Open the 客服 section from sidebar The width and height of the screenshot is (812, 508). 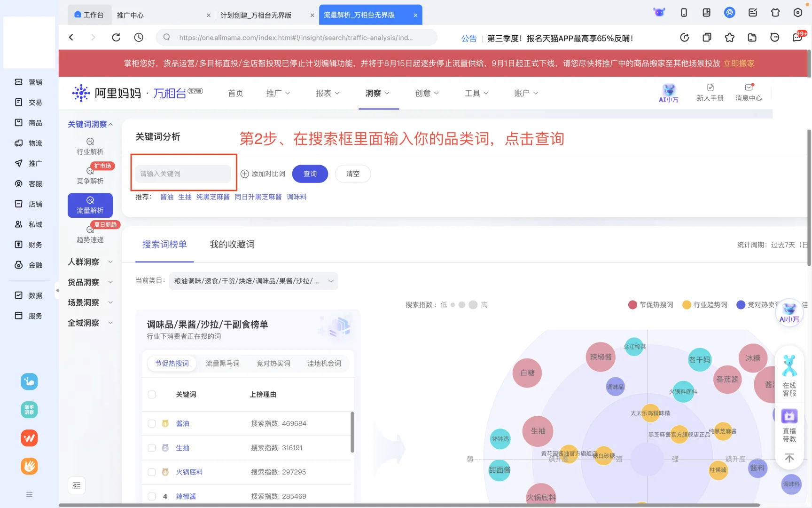pyautogui.click(x=29, y=183)
